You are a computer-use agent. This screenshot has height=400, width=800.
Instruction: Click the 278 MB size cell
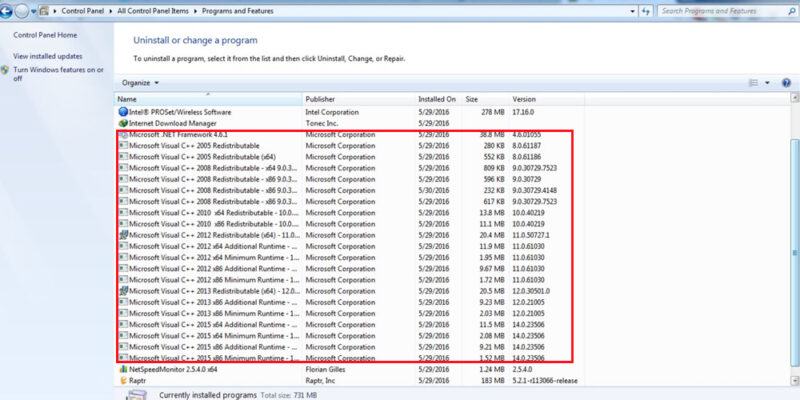point(493,112)
